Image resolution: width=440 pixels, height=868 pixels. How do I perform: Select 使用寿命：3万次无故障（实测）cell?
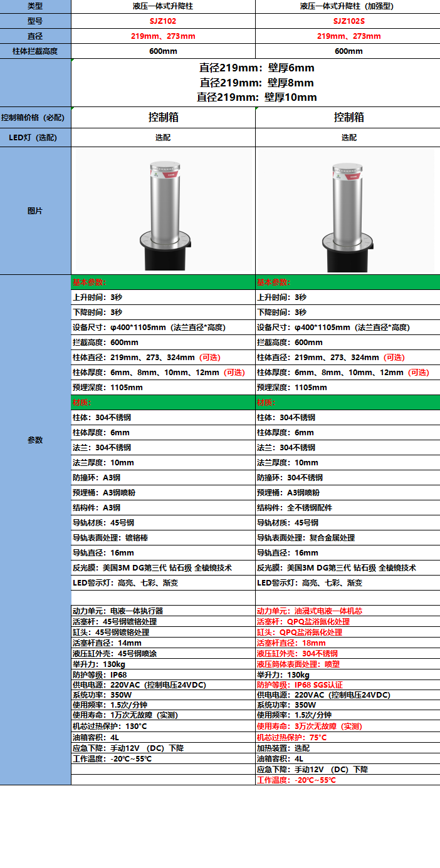(x=348, y=726)
